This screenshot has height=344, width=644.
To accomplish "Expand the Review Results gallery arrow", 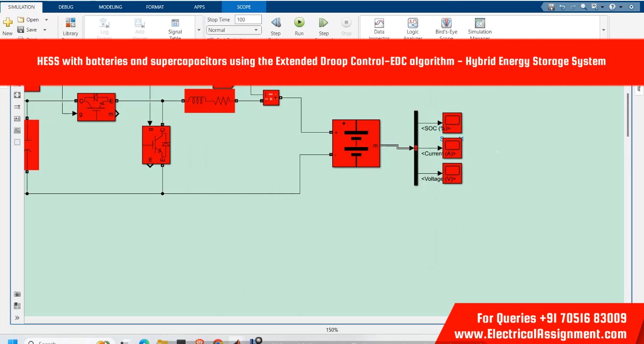I will (604, 30).
